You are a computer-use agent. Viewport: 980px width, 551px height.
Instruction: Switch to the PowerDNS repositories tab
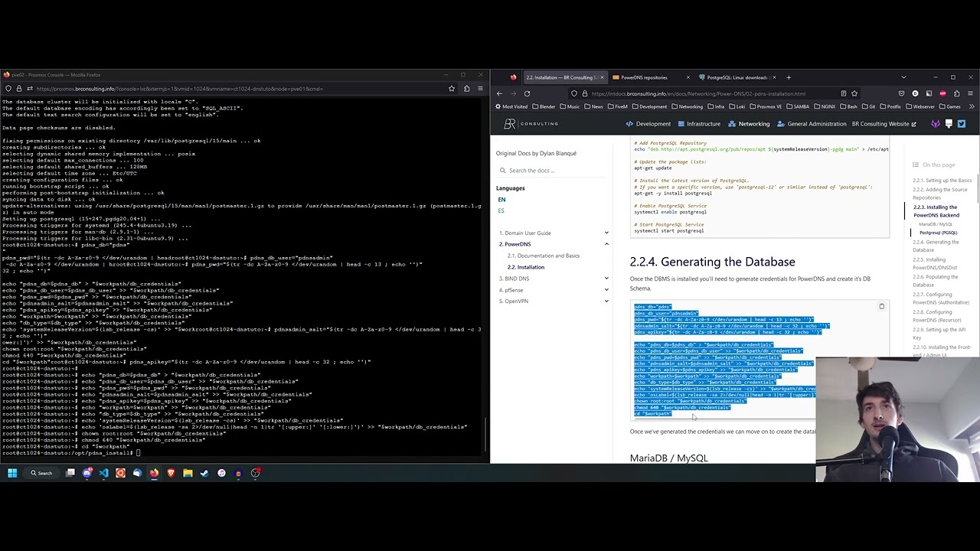(648, 77)
